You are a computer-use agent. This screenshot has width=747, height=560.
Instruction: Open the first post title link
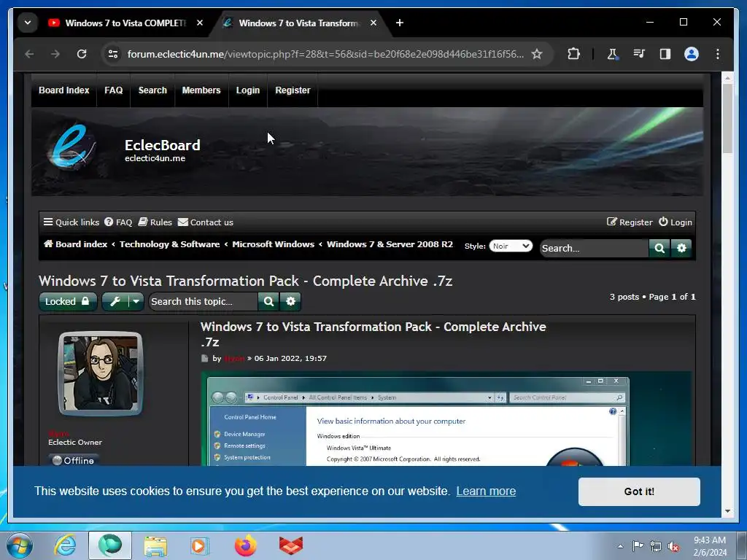pos(373,334)
